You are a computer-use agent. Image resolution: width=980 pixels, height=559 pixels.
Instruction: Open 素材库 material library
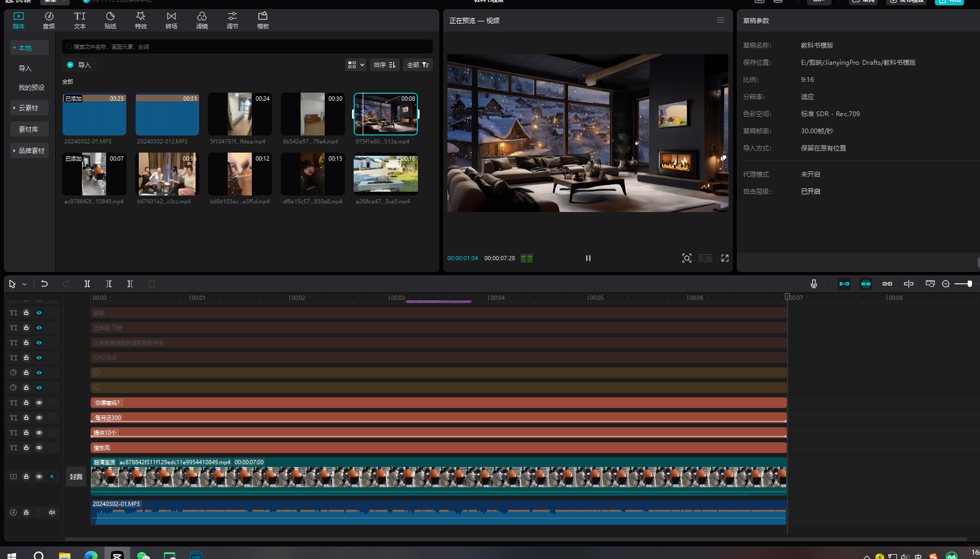pos(29,129)
